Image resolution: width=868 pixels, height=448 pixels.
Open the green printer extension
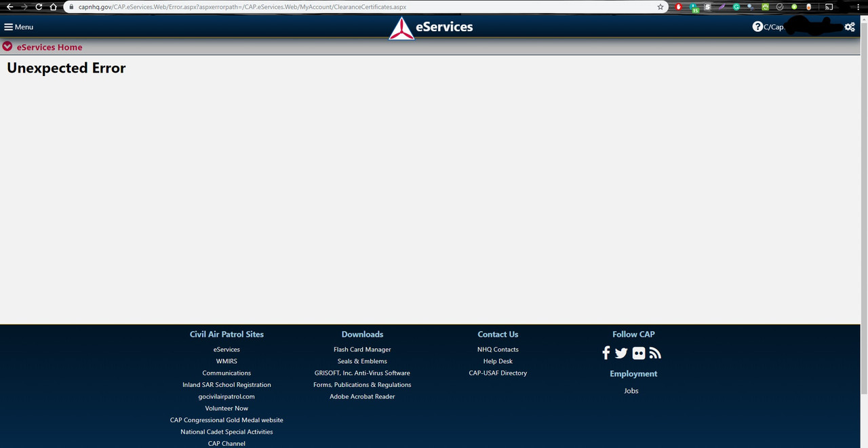pos(766,7)
